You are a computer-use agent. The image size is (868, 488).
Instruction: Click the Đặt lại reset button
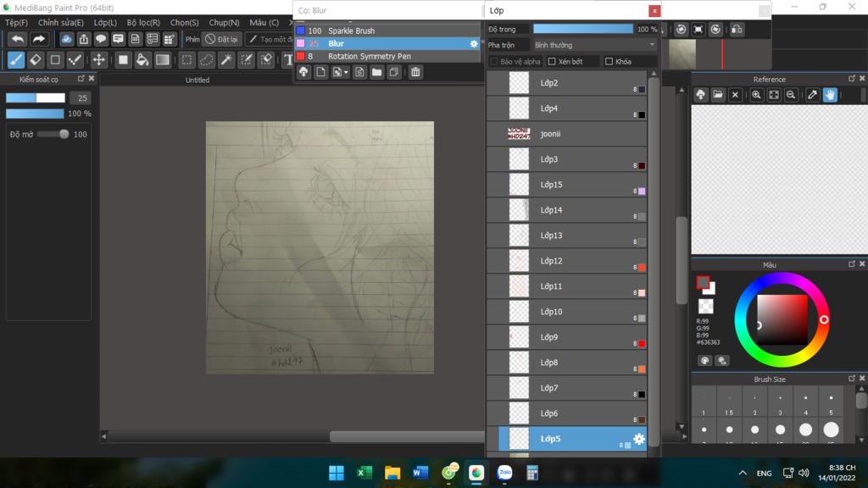pos(221,39)
